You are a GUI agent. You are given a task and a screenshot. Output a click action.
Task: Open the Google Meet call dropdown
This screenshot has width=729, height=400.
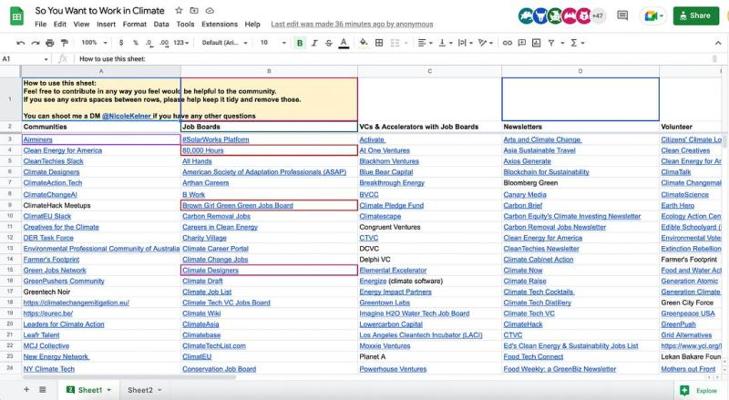coord(653,16)
